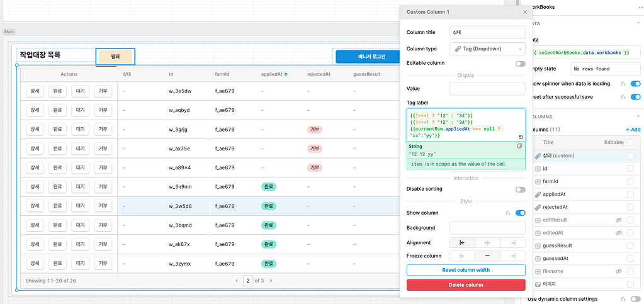Click grid icon beside farmId column
The image size is (644, 304).
[538, 181]
